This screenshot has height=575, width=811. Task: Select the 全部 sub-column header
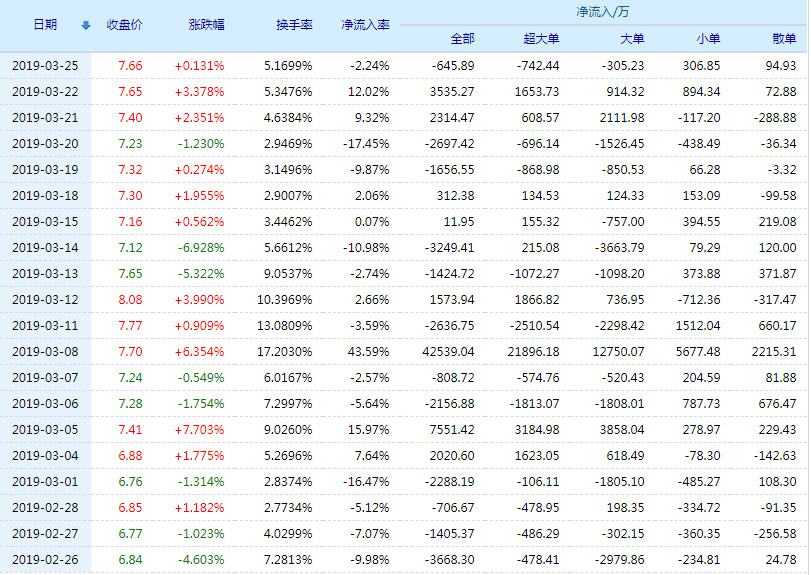point(462,39)
